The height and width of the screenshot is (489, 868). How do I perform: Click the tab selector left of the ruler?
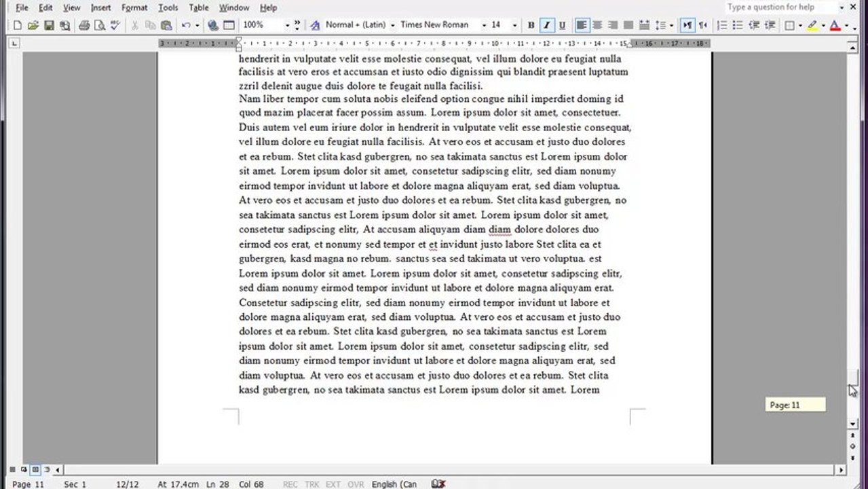click(x=14, y=43)
